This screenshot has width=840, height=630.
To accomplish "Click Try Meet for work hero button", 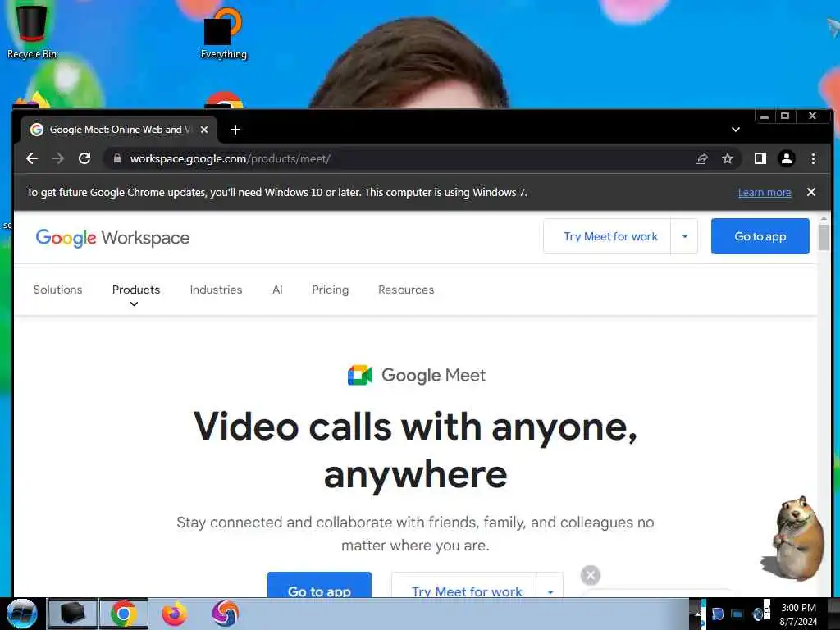I will 464,585.
